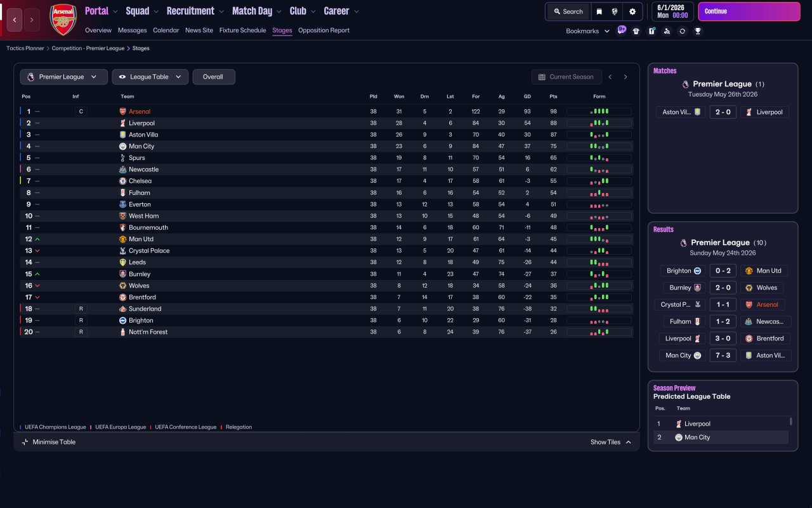Click the scouting search icon in bookmarks bar
This screenshot has width=812, height=508.
(x=667, y=31)
